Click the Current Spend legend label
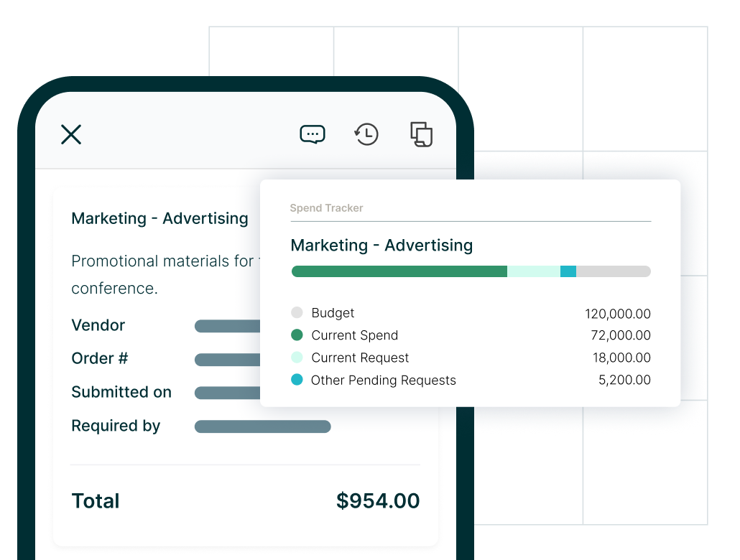 [x=354, y=335]
